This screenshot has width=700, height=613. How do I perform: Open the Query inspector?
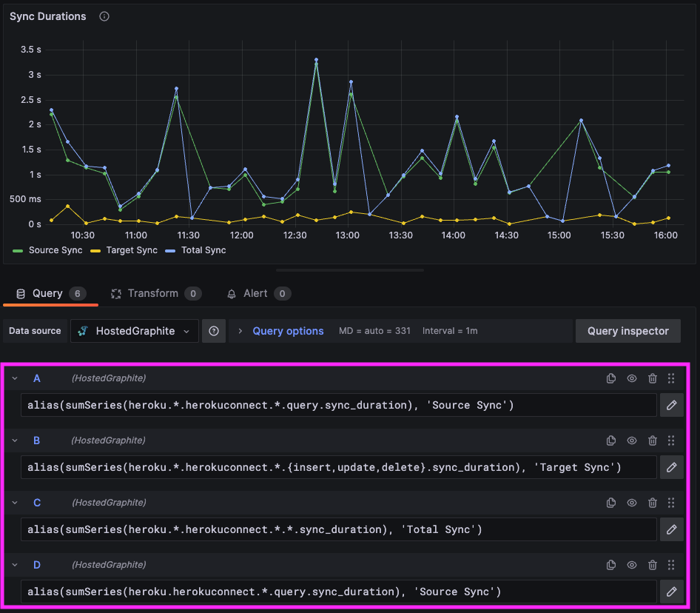pyautogui.click(x=627, y=331)
